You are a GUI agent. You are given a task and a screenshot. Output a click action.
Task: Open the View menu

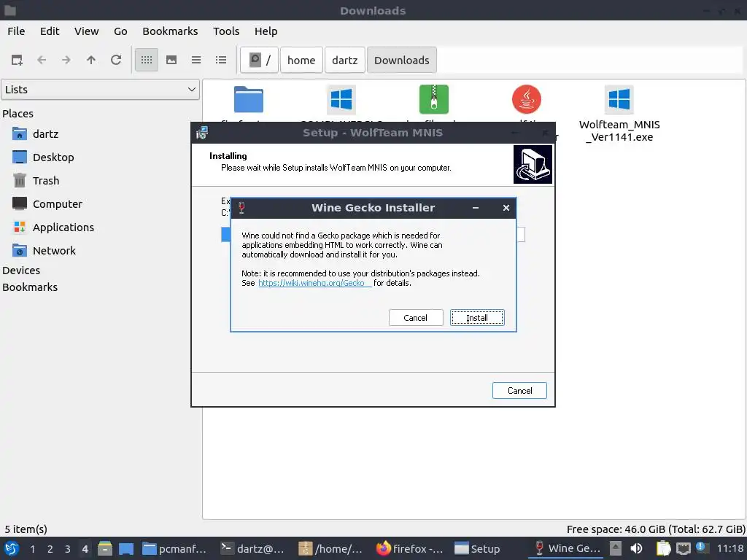pos(86,31)
